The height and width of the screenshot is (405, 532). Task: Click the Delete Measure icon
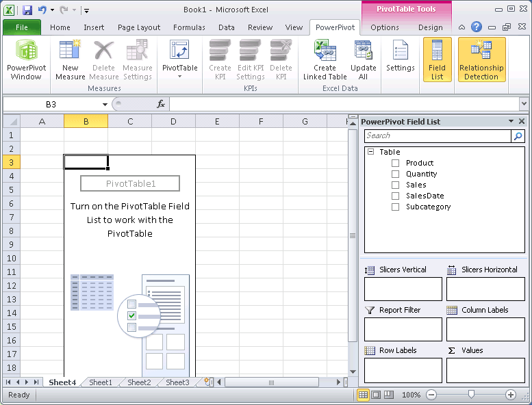(x=103, y=50)
